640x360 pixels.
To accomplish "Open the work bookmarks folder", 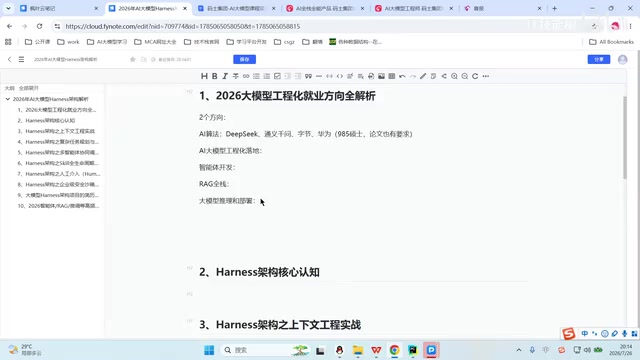I will tap(68, 42).
